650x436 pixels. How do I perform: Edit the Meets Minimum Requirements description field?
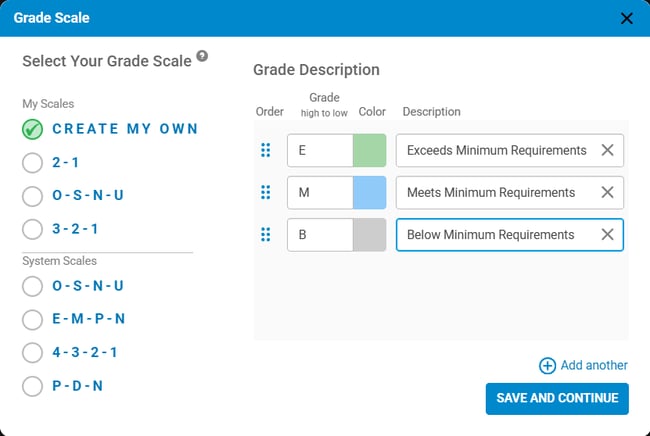pyautogui.click(x=495, y=192)
